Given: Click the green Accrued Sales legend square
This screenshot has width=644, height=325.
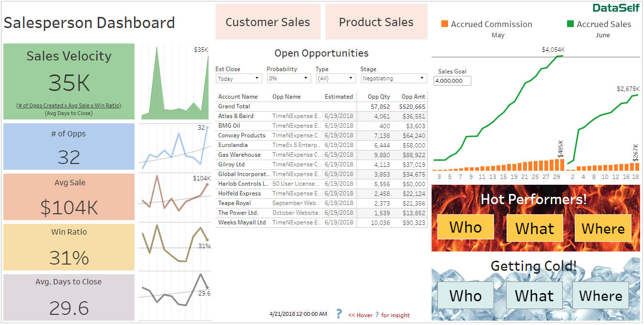Looking at the screenshot, I should point(570,24).
